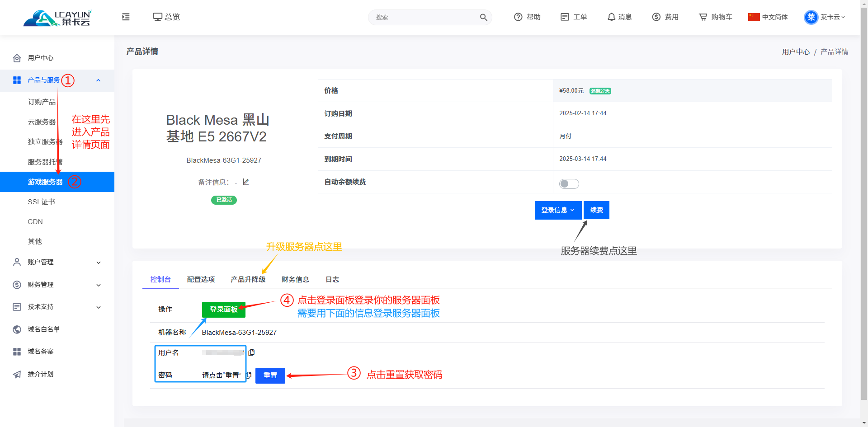Click the 2025-02-14 17:44 order date
The width and height of the screenshot is (868, 427).
(x=583, y=113)
